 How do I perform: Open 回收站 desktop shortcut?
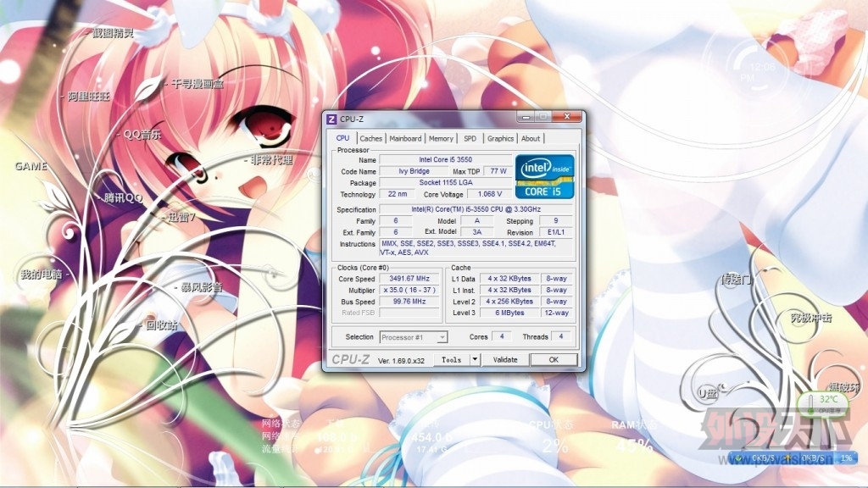coord(162,324)
